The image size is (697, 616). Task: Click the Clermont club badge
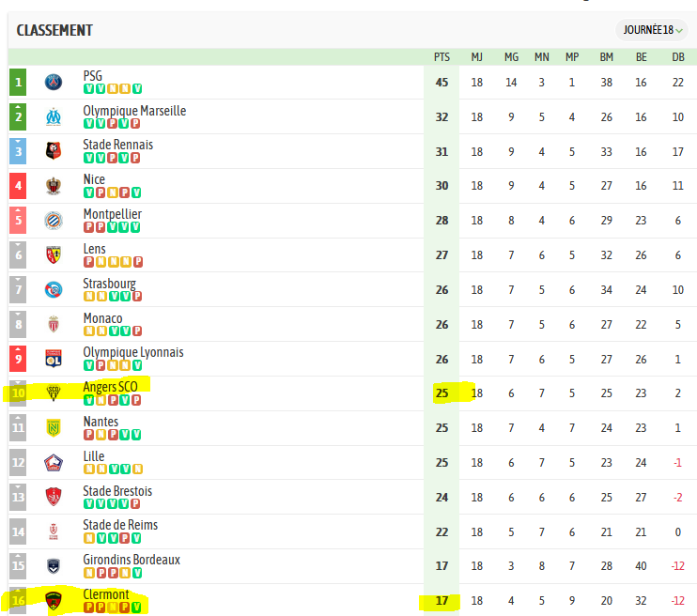click(54, 601)
